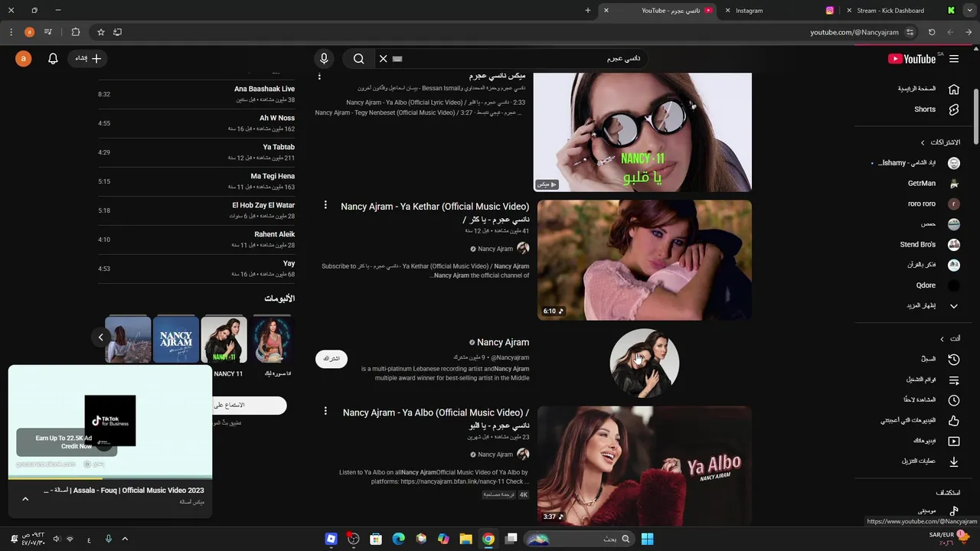Open Task View on the taskbar
Image resolution: width=980 pixels, height=551 pixels.
[x=511, y=539]
